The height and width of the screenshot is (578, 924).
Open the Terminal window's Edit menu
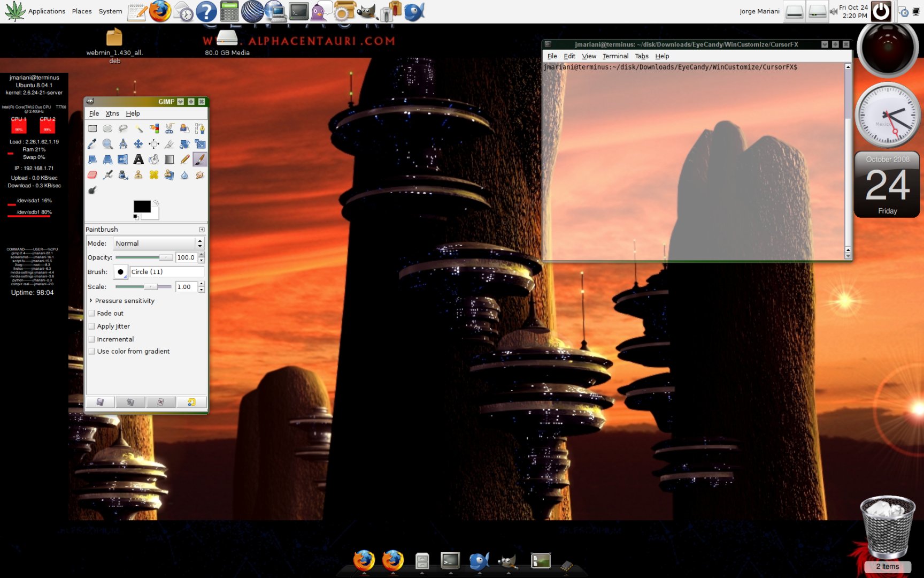point(569,56)
